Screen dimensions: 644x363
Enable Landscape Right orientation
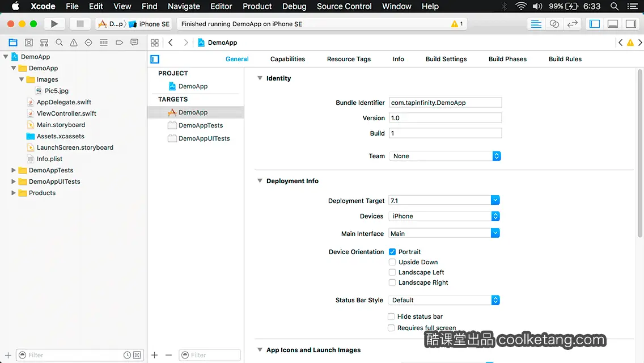(392, 282)
